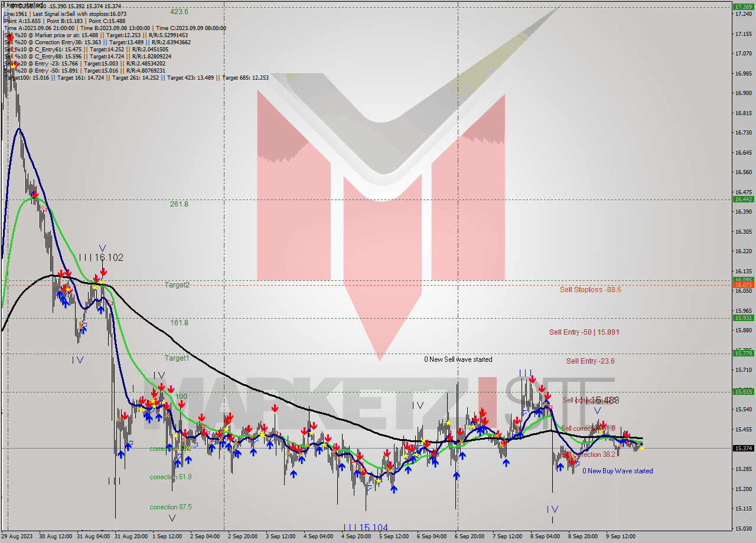The width and height of the screenshot is (756, 543).
Task: Select the 15.030 price axis value
Action: click(744, 528)
